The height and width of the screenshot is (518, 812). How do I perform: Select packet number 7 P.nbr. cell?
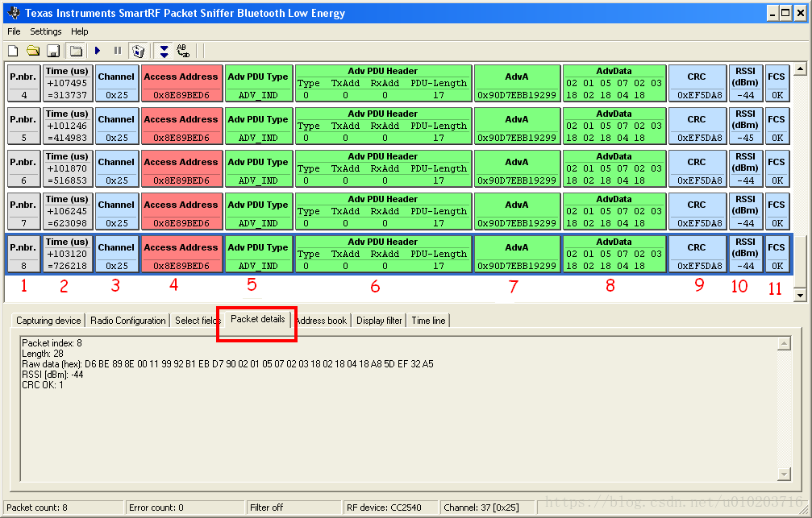(24, 211)
